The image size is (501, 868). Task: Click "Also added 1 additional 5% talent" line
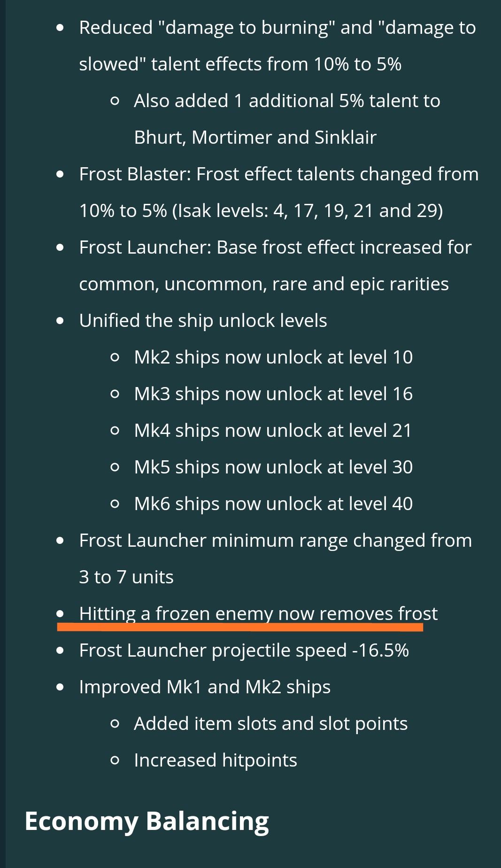tap(287, 101)
